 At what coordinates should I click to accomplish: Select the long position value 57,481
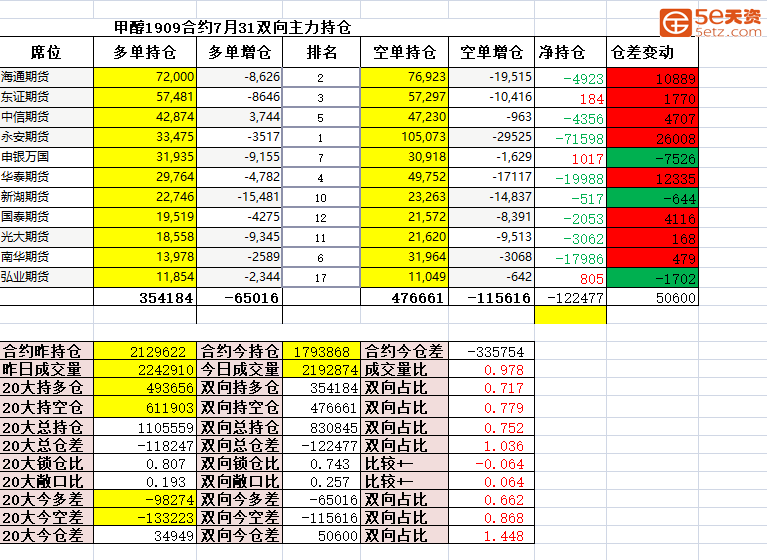(145, 97)
